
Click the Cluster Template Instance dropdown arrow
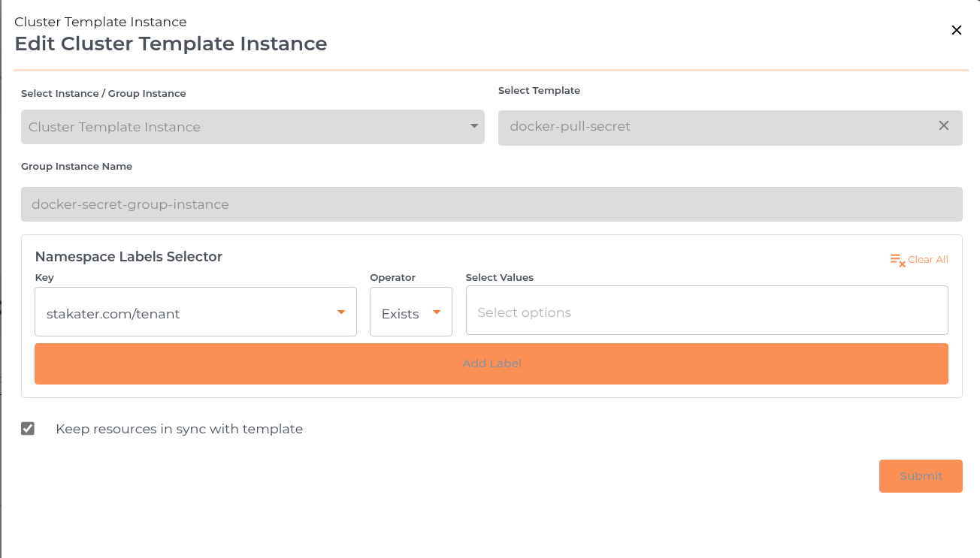point(474,126)
